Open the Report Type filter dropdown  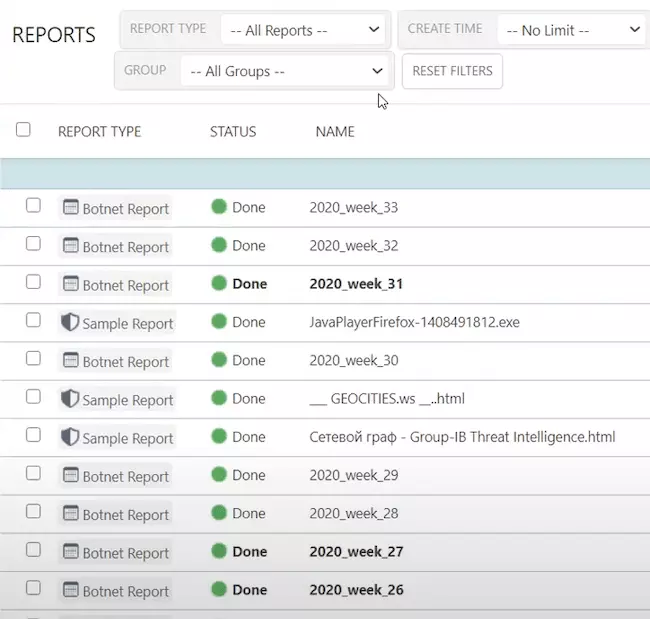click(x=305, y=30)
